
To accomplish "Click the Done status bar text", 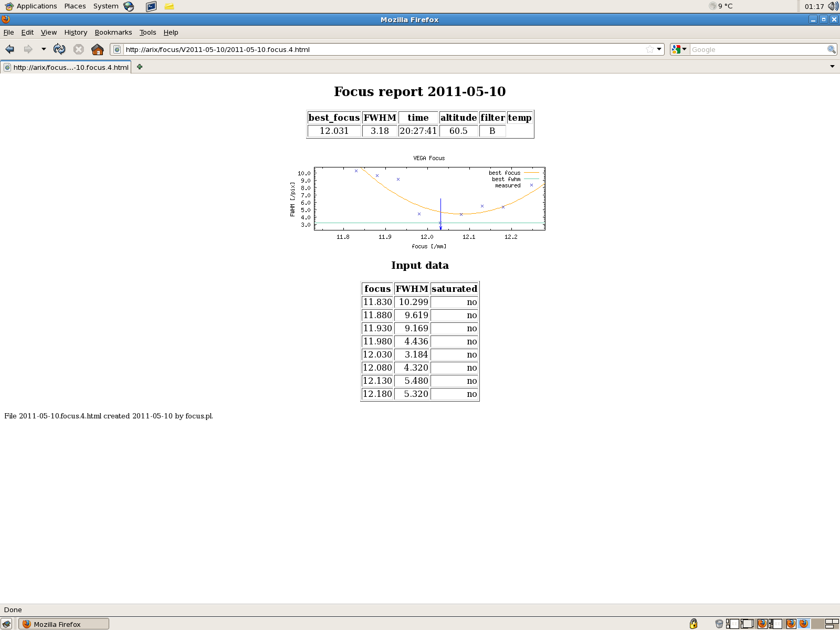I will click(13, 610).
